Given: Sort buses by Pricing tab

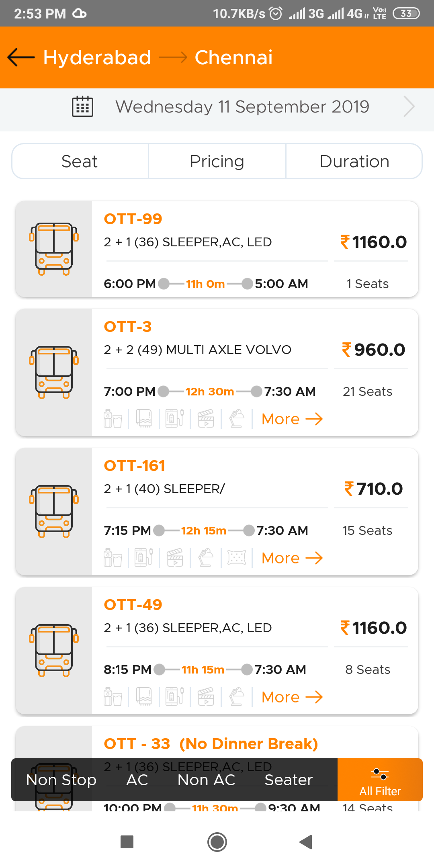Looking at the screenshot, I should pyautogui.click(x=217, y=162).
